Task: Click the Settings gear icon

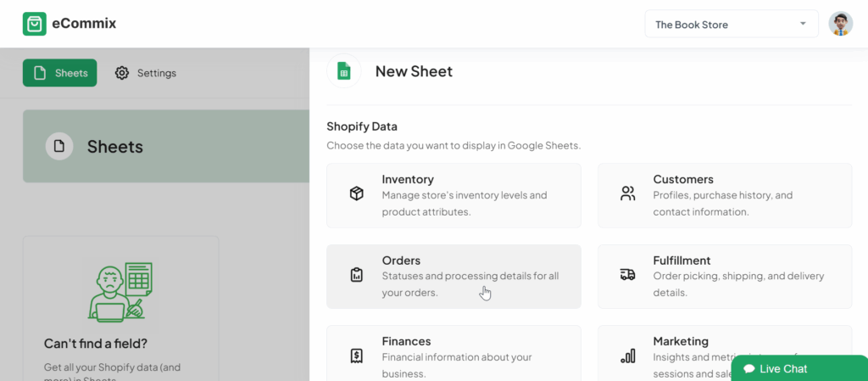Action: coord(122,73)
